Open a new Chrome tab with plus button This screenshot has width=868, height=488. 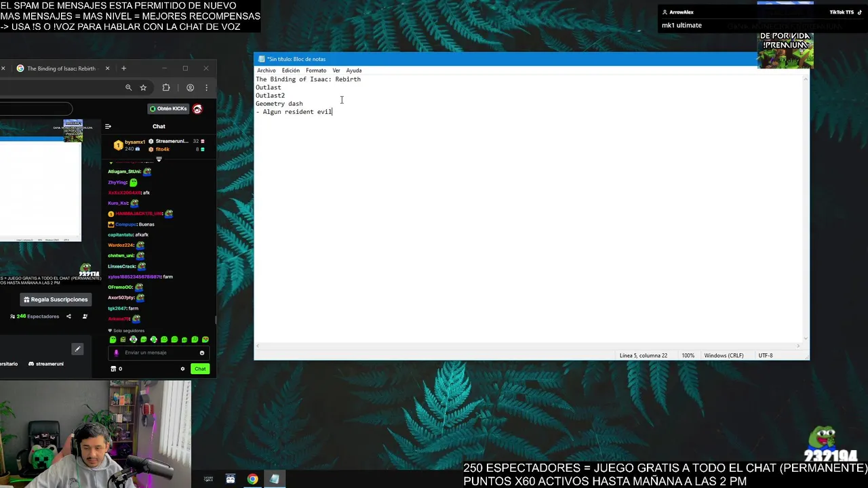coord(123,68)
